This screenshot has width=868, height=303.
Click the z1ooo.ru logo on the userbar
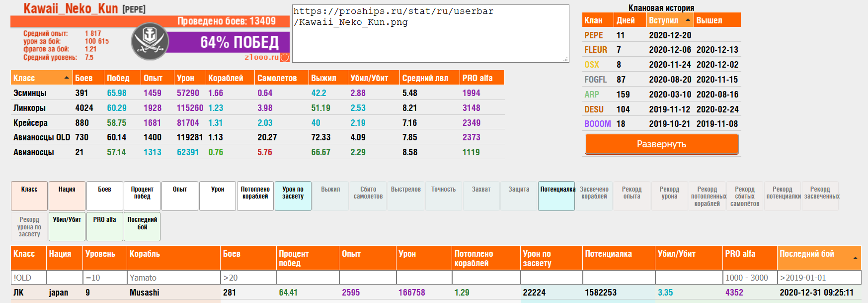[x=266, y=57]
